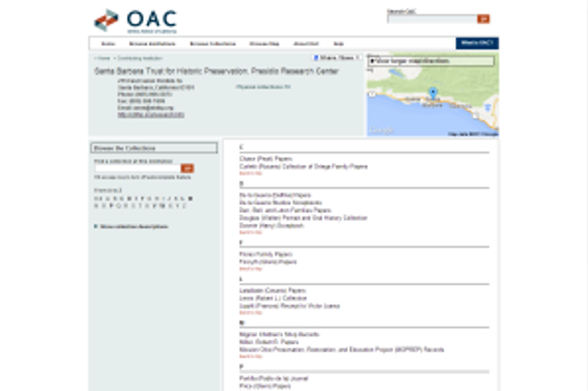Click the dark blue What is OAC? button
588x391 pixels.
click(x=477, y=43)
